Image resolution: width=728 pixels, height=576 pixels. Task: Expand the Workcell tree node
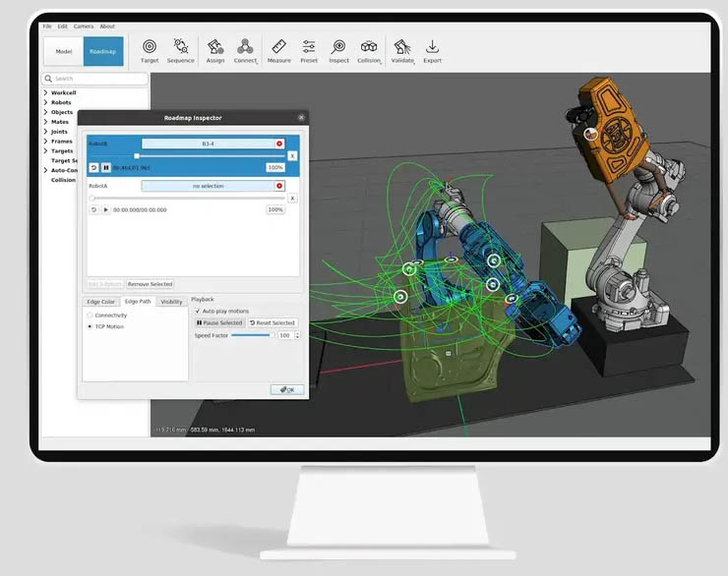tap(45, 92)
